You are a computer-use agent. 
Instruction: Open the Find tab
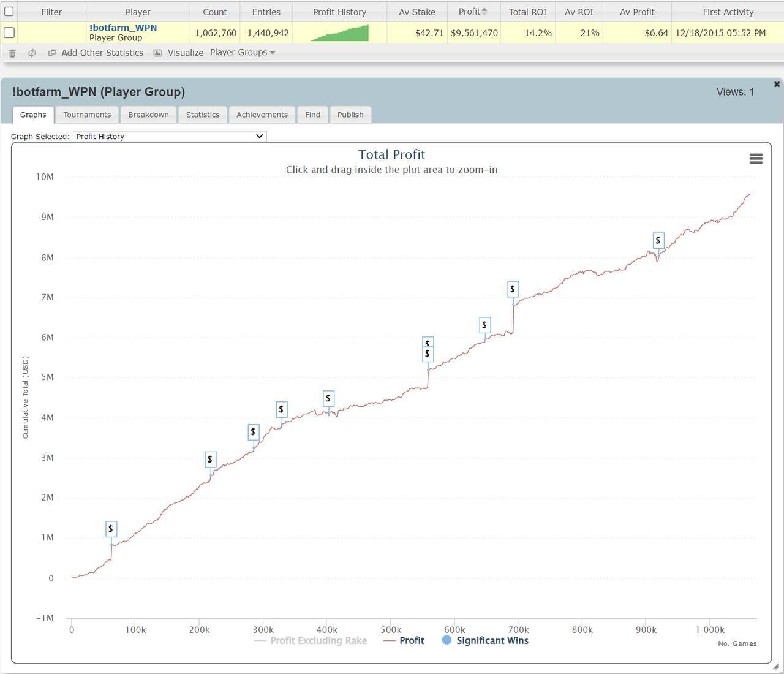click(x=312, y=115)
